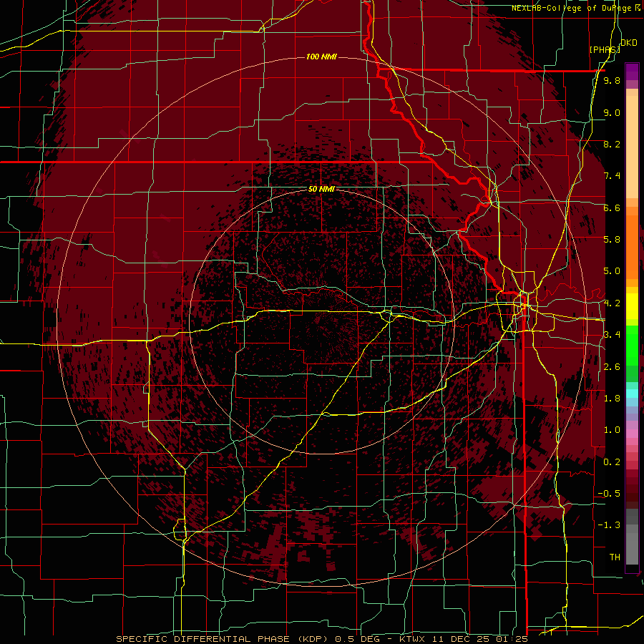The image size is (644, 644).
Task: Click the -1.3 value on color scale
Action: pyautogui.click(x=609, y=525)
